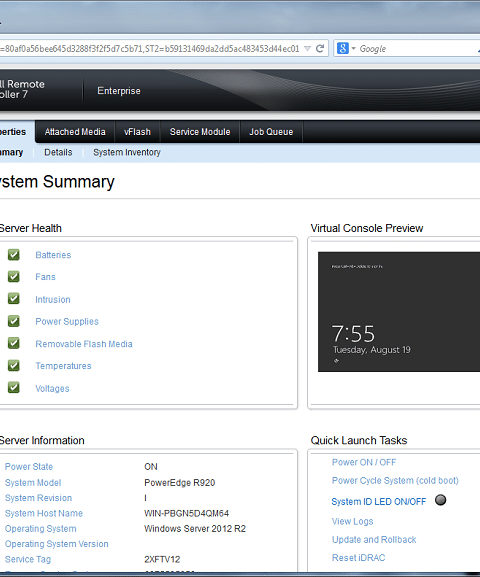
Task: Click the green check icon beside Voltages
Action: point(14,387)
